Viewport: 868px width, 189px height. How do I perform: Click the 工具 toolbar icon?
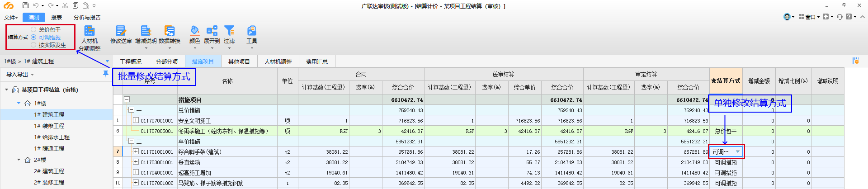point(252,32)
